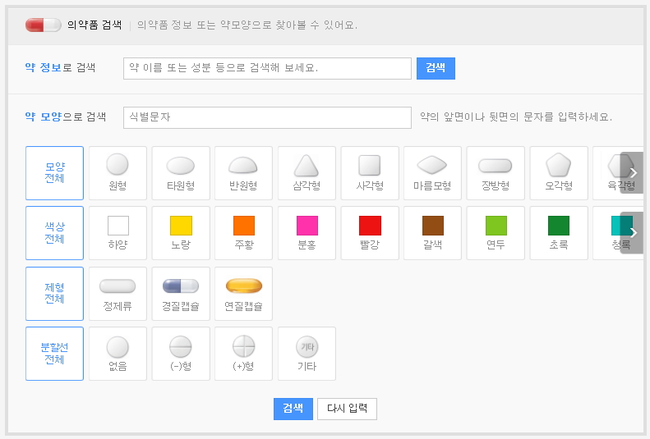Screen dimensions: 650x439
Task: Click the 약 모양으로 검색 label
Action: click(65, 117)
